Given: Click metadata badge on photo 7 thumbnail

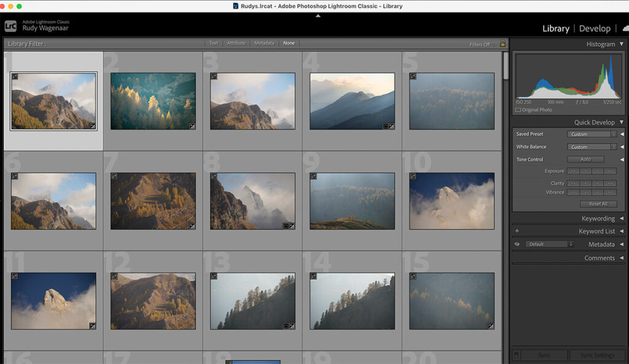Looking at the screenshot, I should tap(114, 176).
